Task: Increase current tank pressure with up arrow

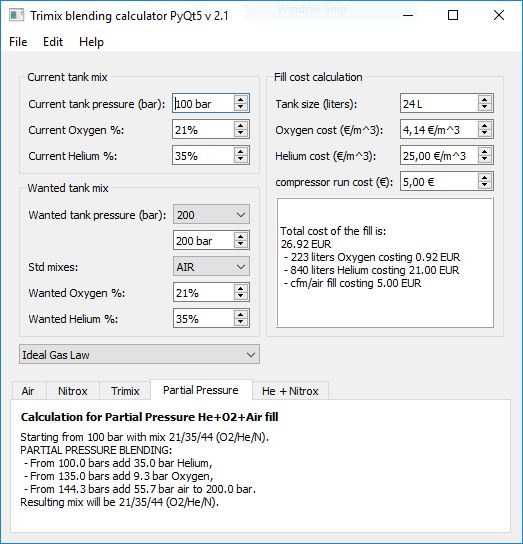Action: pyautogui.click(x=241, y=99)
